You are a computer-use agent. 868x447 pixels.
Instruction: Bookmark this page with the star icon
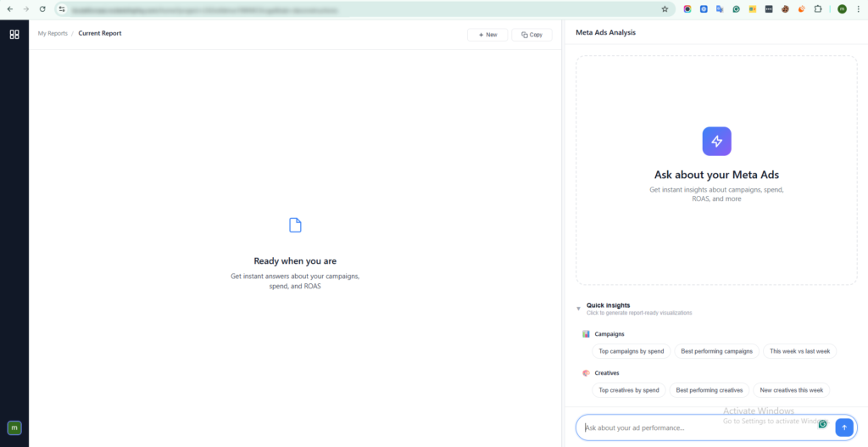click(665, 8)
